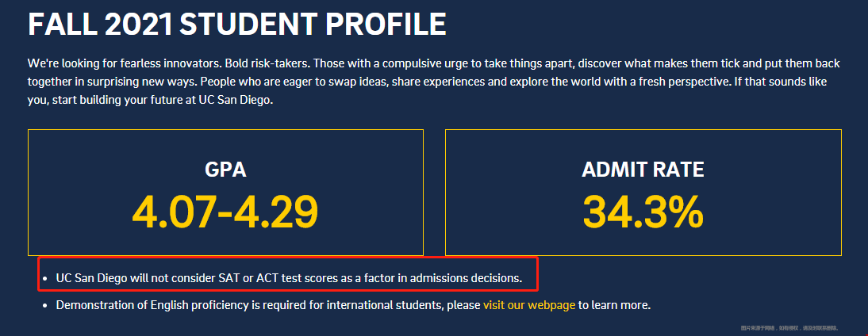Screen dimensions: 868x336
Task: Click the 34.3% admit rate figure
Action: pyautogui.click(x=643, y=211)
